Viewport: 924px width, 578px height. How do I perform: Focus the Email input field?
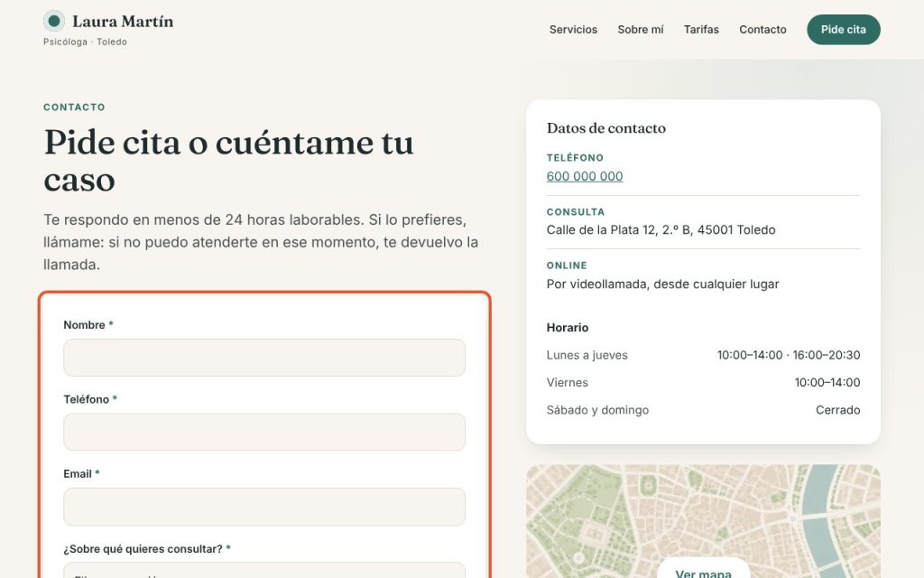pyautogui.click(x=264, y=507)
